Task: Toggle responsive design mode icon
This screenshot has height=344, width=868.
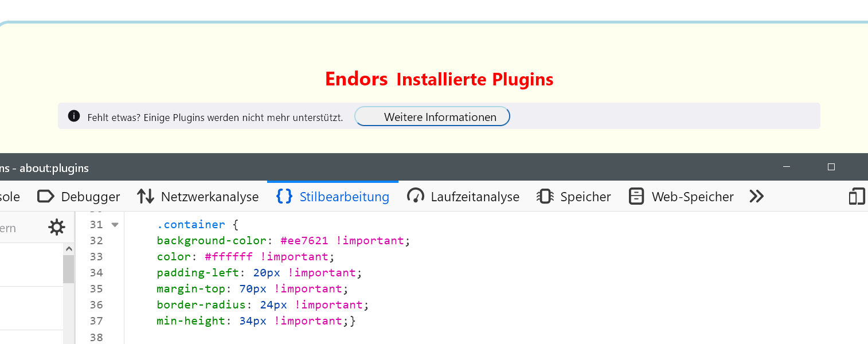Action: [857, 197]
